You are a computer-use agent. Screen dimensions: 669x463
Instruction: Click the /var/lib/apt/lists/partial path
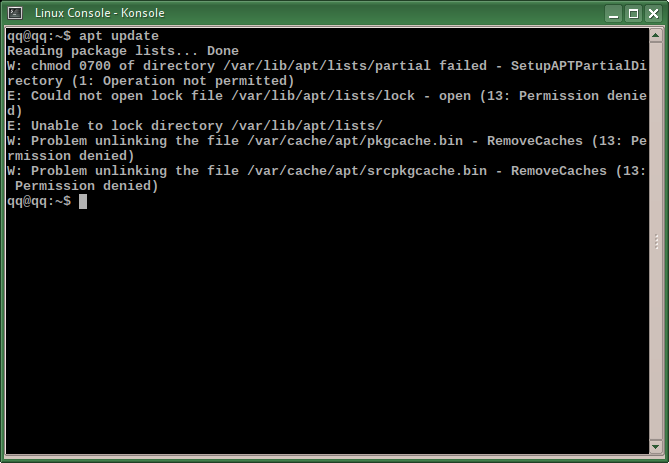click(x=327, y=66)
